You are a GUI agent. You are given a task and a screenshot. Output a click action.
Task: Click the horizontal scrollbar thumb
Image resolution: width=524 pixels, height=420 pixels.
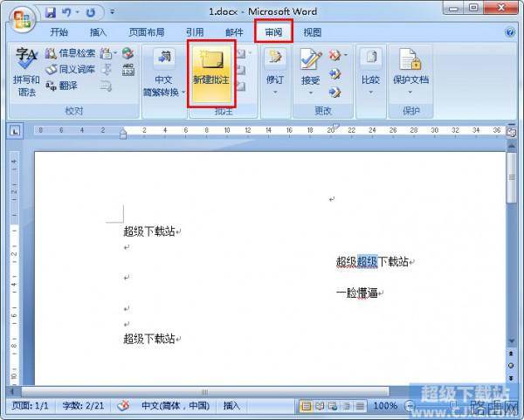tap(205, 391)
